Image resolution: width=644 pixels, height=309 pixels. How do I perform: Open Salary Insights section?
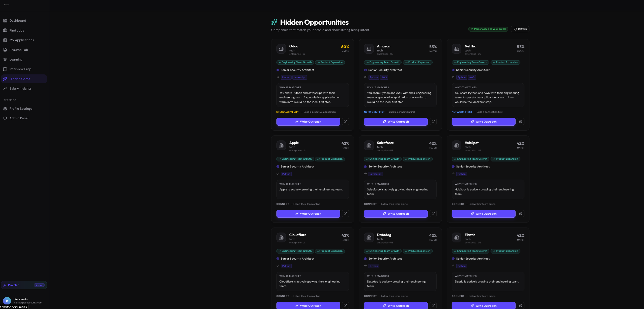[20, 89]
